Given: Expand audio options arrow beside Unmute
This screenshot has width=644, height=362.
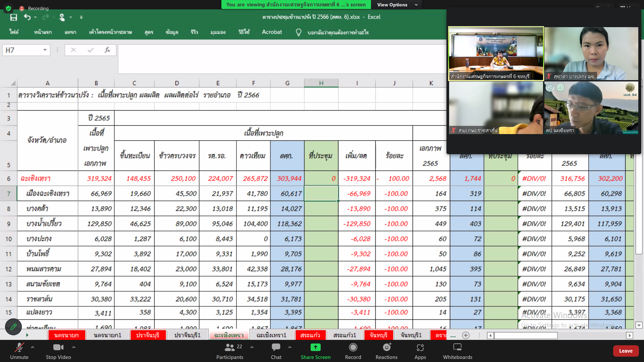Looking at the screenshot, I should (x=33, y=347).
